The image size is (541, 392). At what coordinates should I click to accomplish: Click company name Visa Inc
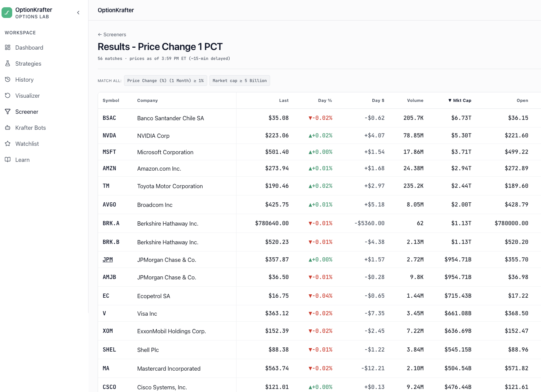click(x=147, y=314)
